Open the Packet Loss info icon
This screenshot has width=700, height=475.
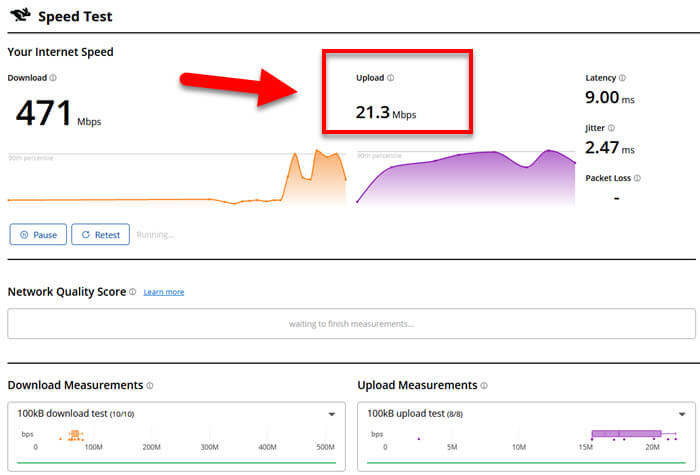[638, 178]
